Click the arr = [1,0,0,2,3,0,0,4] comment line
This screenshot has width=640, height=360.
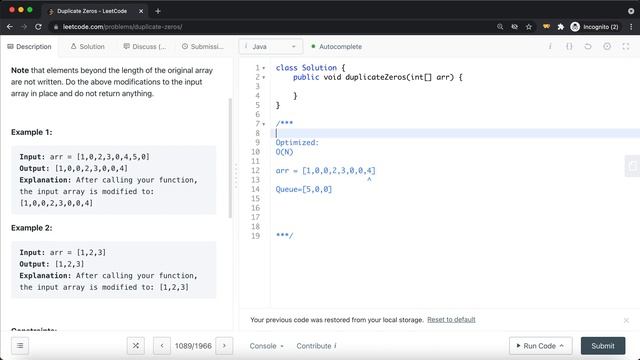coord(326,171)
